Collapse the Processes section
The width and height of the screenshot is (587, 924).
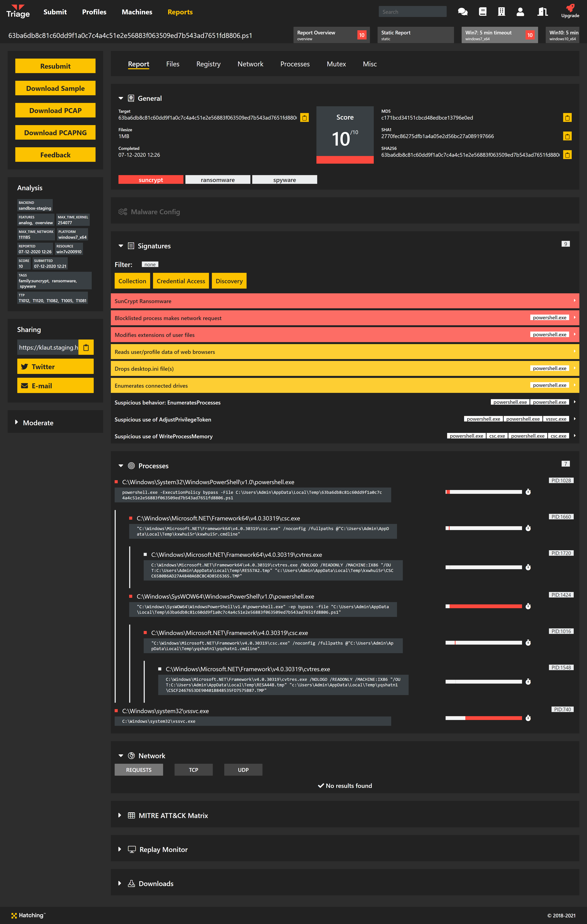click(x=121, y=466)
